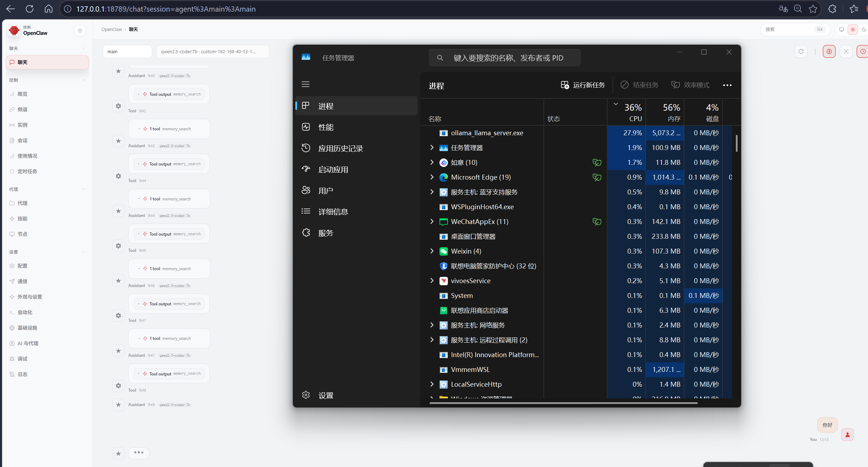This screenshot has height=467, width=868.
Task: Click the OpenClaw chat refresh button
Action: point(801,52)
